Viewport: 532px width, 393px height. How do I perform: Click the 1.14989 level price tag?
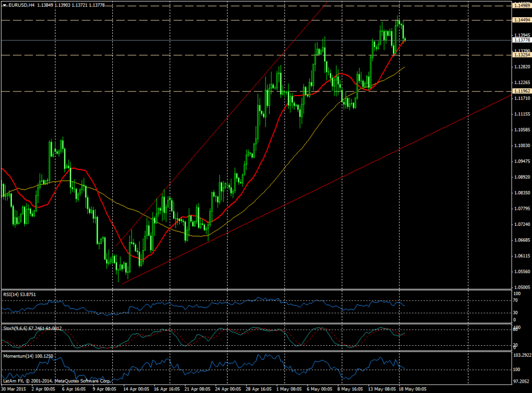pos(521,5)
